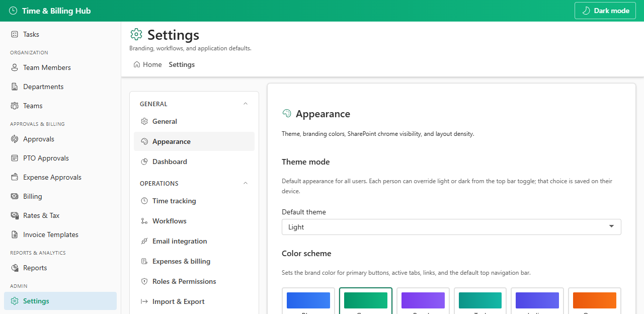
Task: Open Roles & Permissions settings
Action: pos(194,281)
